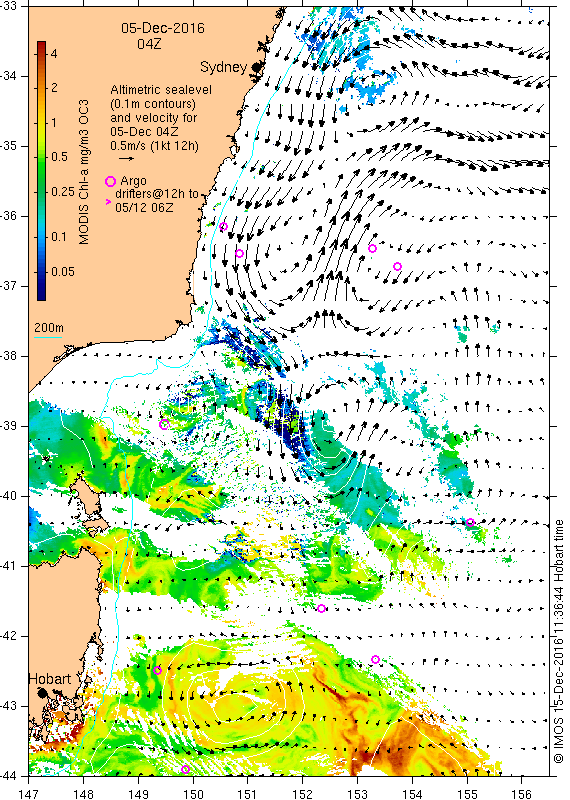Click longitude axis label '152'
This screenshot has width=570, height=800.
click(x=303, y=794)
